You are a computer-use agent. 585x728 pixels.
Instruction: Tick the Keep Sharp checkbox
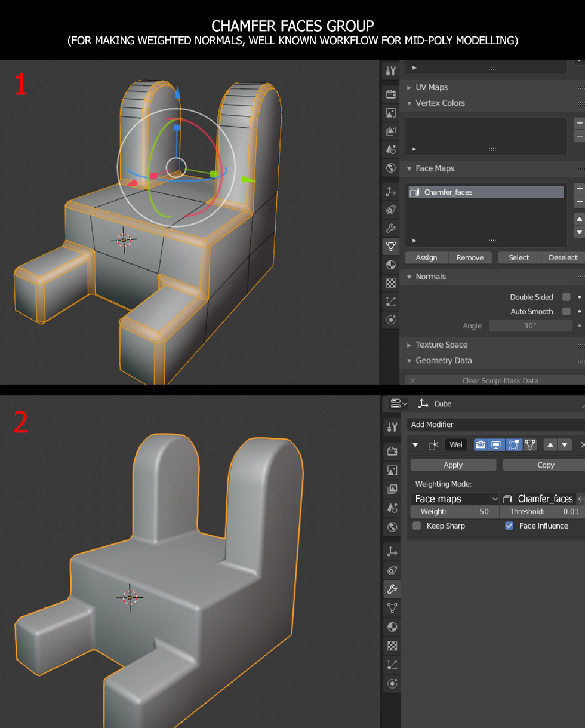(x=417, y=526)
